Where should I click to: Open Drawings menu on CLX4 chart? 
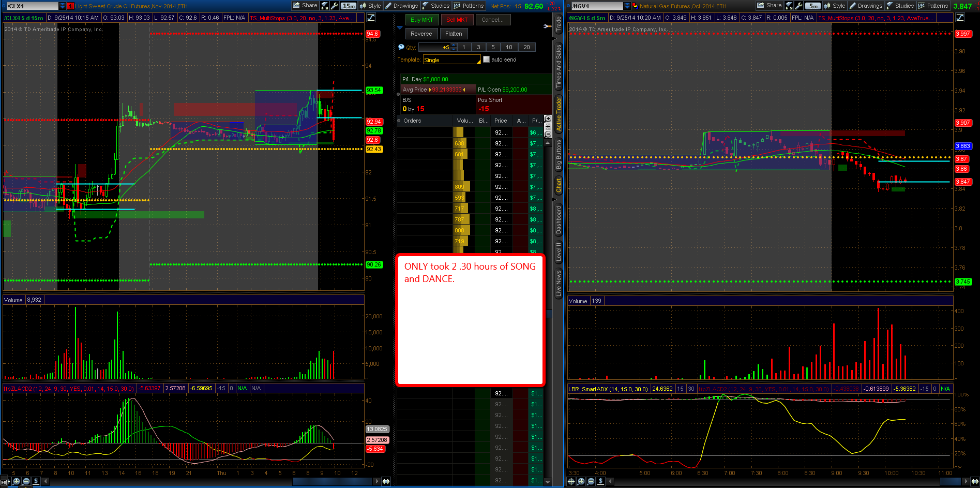coord(402,6)
